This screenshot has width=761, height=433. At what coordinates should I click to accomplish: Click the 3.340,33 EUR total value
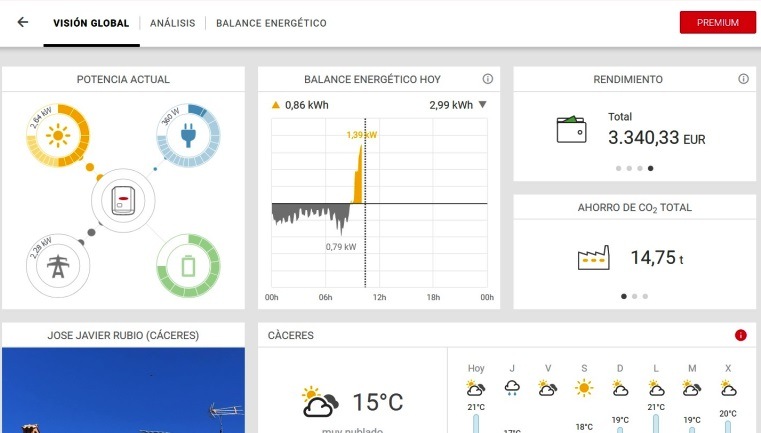pos(657,138)
